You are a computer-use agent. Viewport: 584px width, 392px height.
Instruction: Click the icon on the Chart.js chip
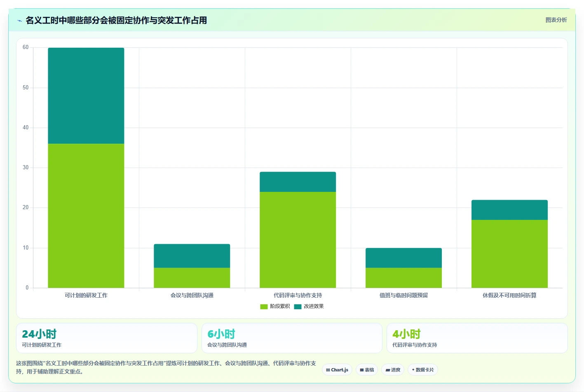click(x=328, y=370)
